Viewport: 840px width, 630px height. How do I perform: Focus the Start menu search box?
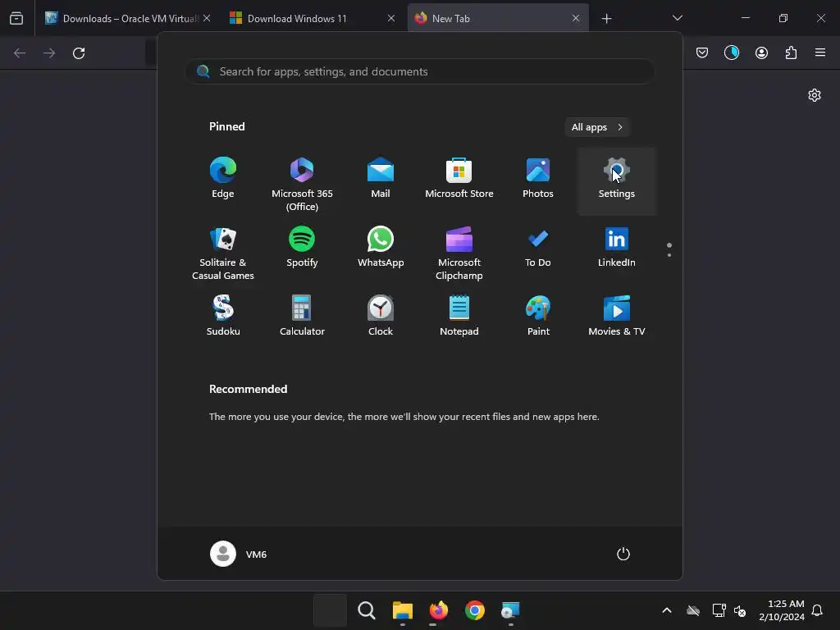(420, 71)
